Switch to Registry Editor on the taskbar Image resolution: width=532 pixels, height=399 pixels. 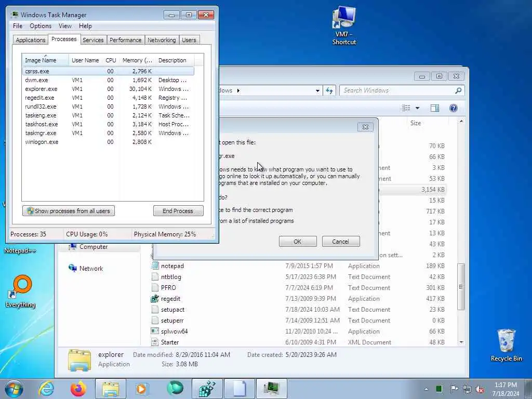207,389
